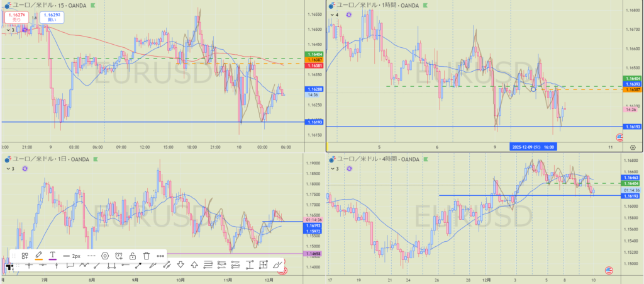Select the up arrow marker tool
This screenshot has width=644, height=284.
pyautogui.click(x=194, y=264)
